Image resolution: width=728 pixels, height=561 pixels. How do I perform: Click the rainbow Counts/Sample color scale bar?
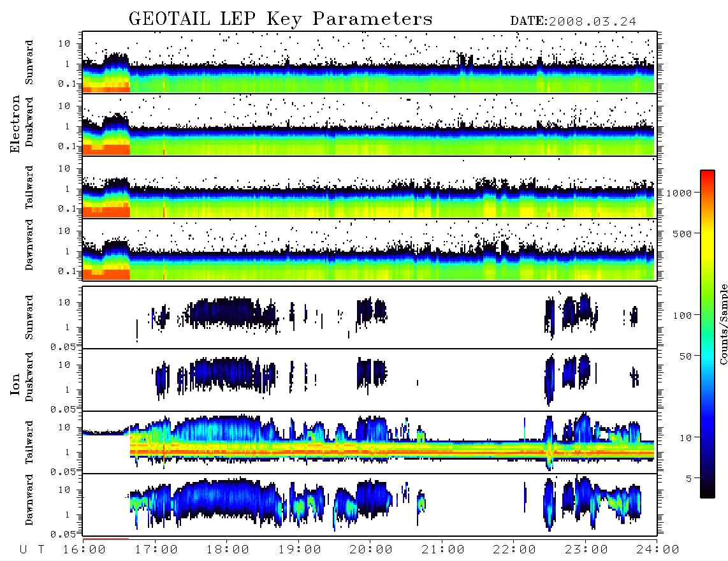(708, 334)
